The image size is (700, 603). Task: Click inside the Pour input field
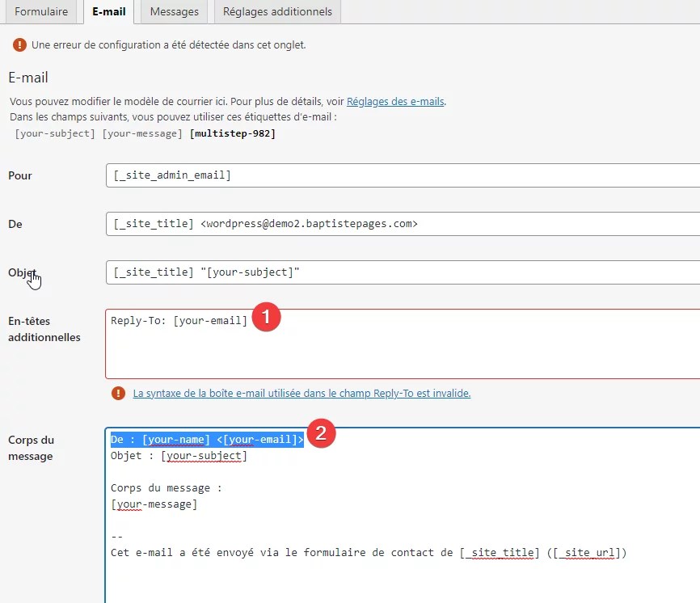(364, 175)
